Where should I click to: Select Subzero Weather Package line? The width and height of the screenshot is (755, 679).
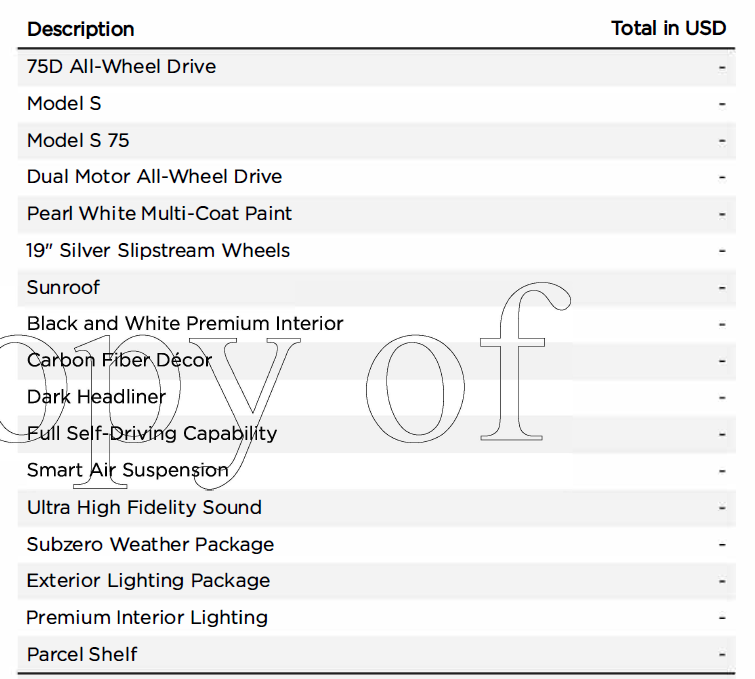(377, 545)
